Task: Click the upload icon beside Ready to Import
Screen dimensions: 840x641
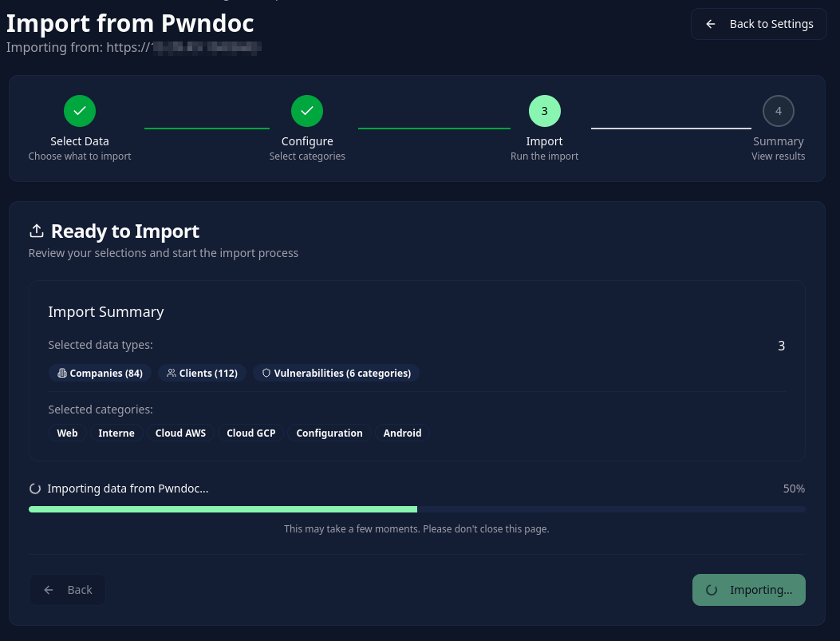Action: tap(37, 231)
